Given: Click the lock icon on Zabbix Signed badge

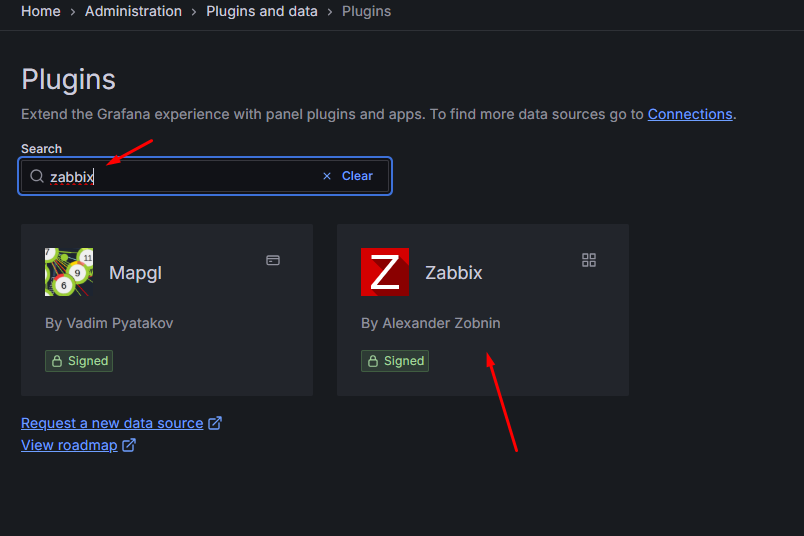Looking at the screenshot, I should coord(373,361).
